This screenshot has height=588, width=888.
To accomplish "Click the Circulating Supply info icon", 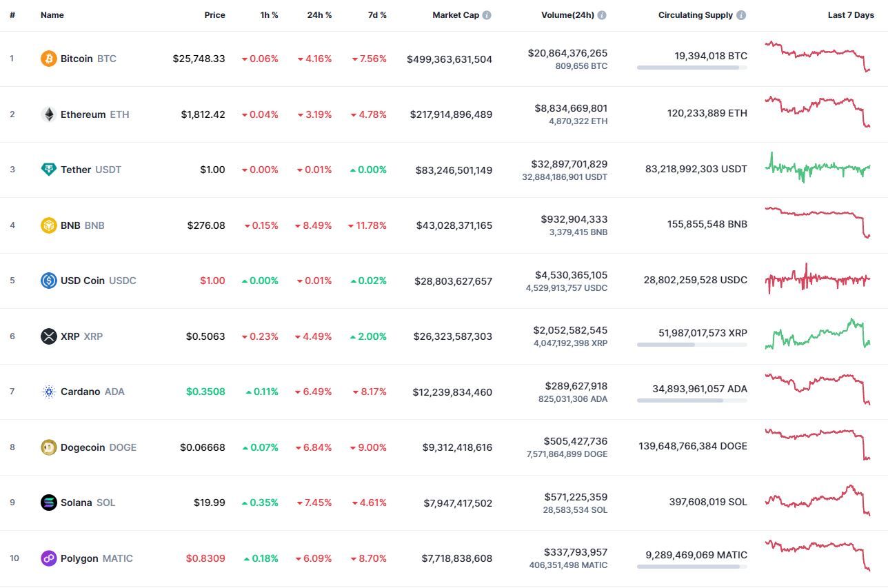I will click(741, 15).
